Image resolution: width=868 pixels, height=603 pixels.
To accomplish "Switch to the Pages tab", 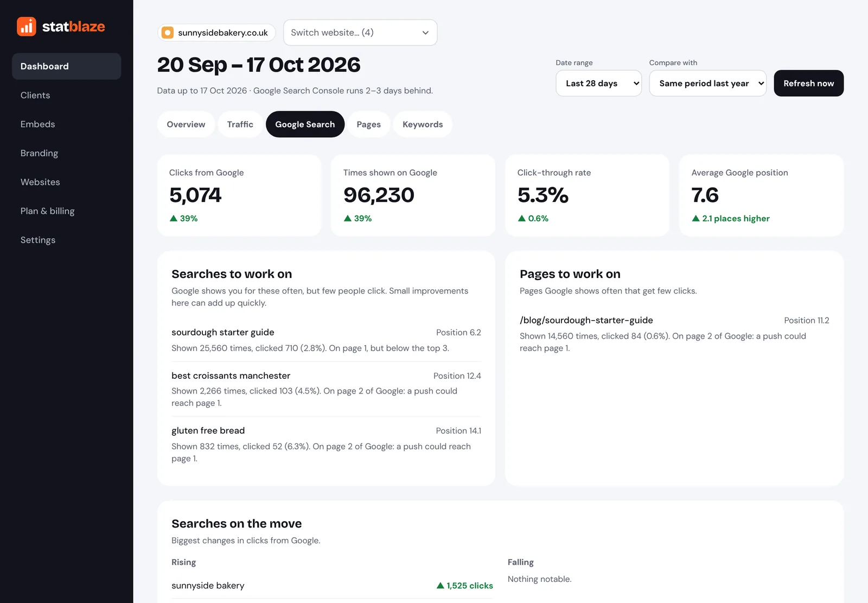I will coord(369,124).
